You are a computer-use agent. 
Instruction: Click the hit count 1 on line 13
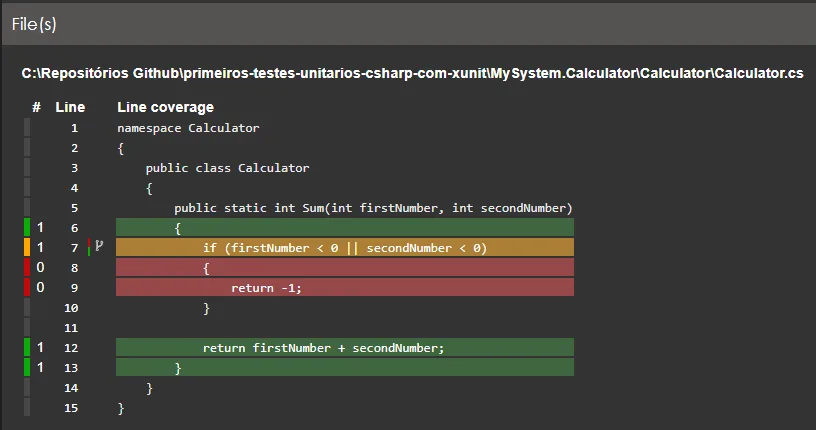[40, 368]
